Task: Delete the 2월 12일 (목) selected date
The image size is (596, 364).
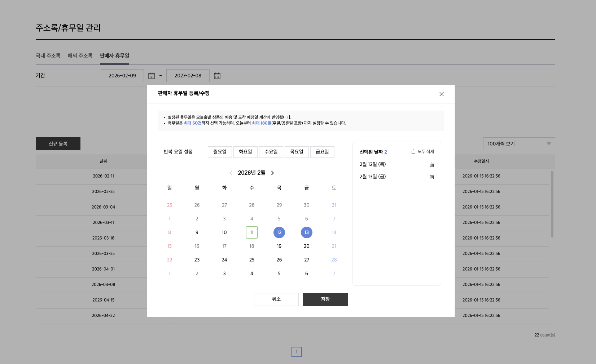Action: pyautogui.click(x=431, y=165)
